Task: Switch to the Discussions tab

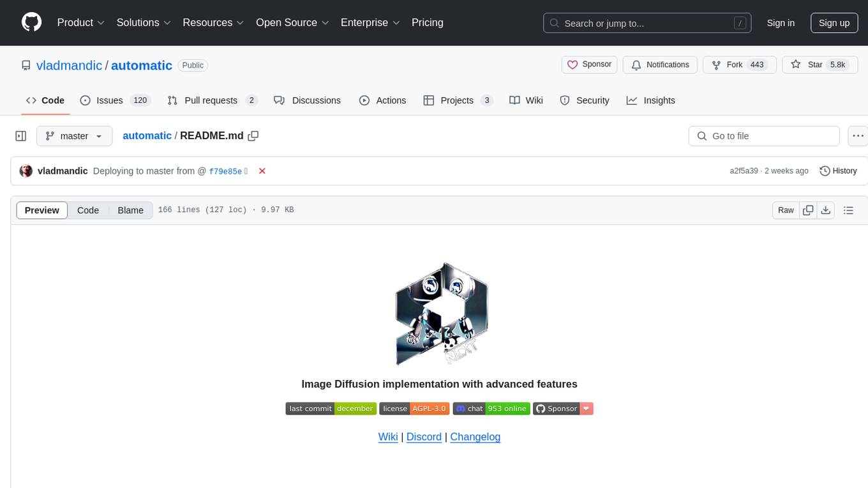Action: coord(307,100)
